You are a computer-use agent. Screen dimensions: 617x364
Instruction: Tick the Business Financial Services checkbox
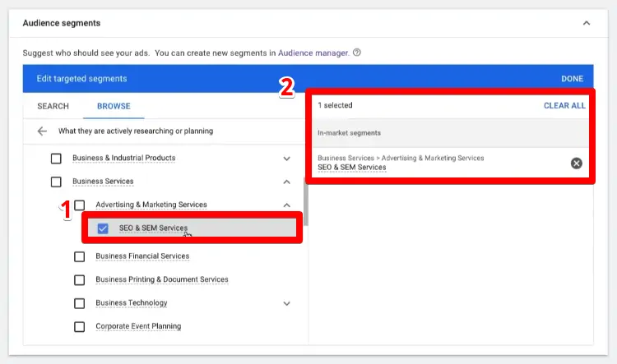tap(79, 256)
